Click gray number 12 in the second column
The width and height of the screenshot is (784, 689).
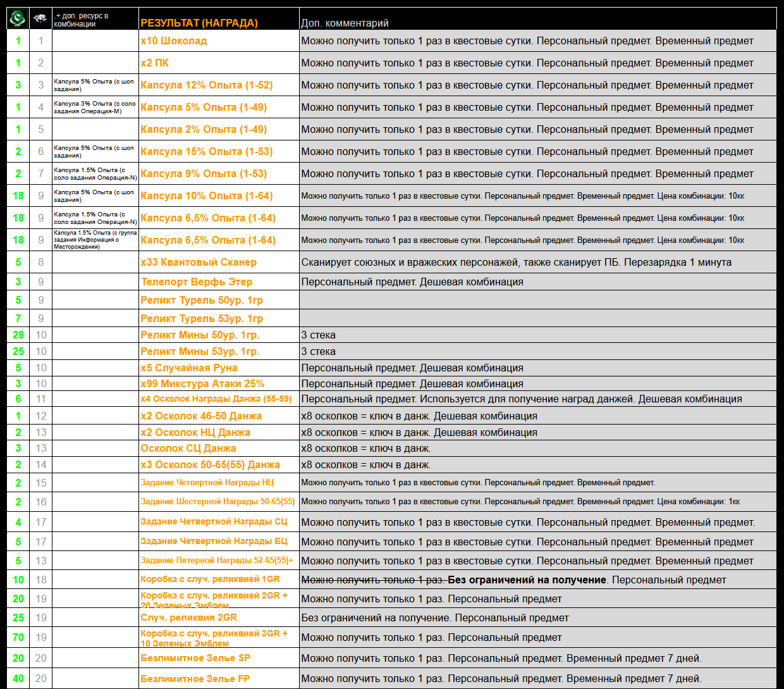pos(41,416)
